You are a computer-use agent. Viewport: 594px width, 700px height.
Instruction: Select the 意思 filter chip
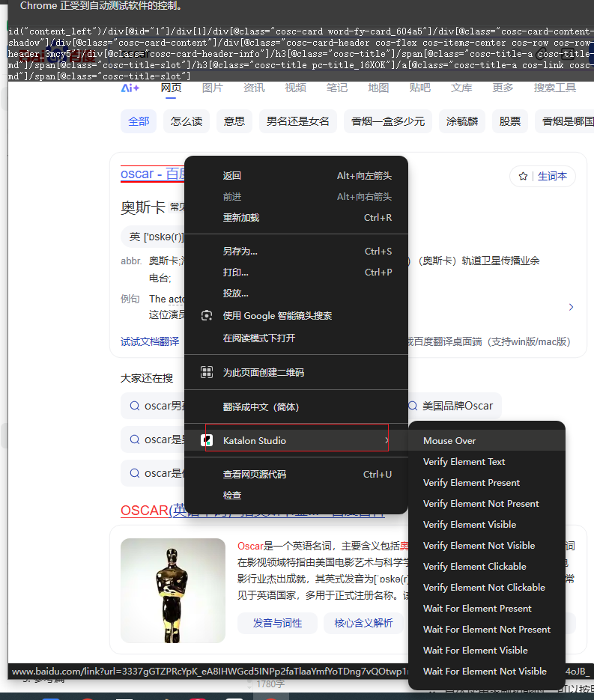pos(234,121)
